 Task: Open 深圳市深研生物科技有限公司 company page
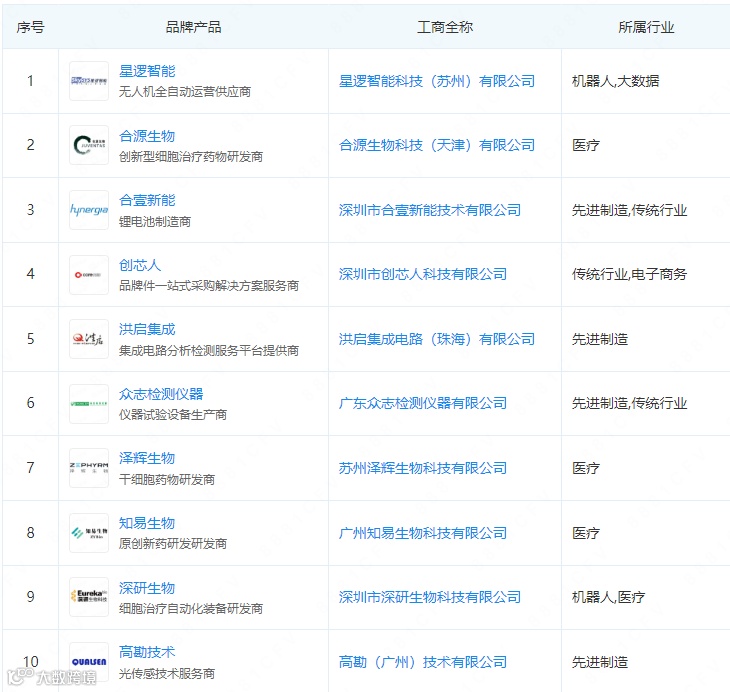pyautogui.click(x=430, y=597)
